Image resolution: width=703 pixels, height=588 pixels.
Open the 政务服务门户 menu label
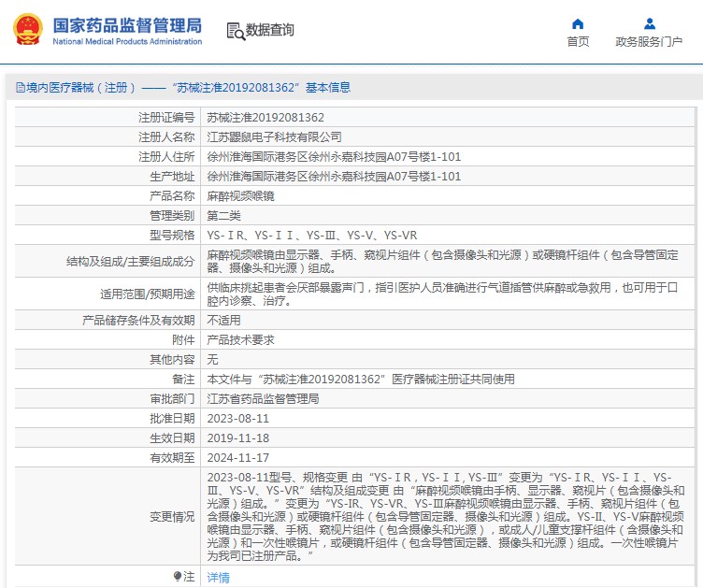coord(647,41)
